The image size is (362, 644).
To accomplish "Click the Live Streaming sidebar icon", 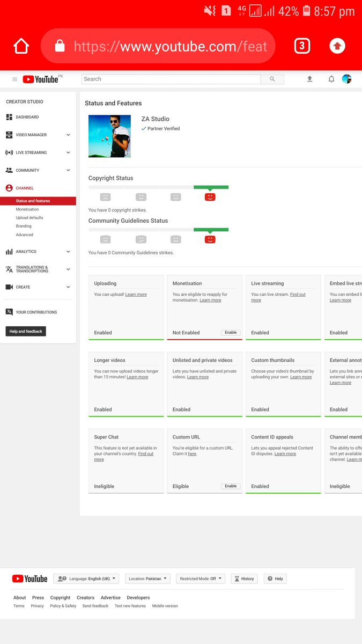I will [9, 152].
